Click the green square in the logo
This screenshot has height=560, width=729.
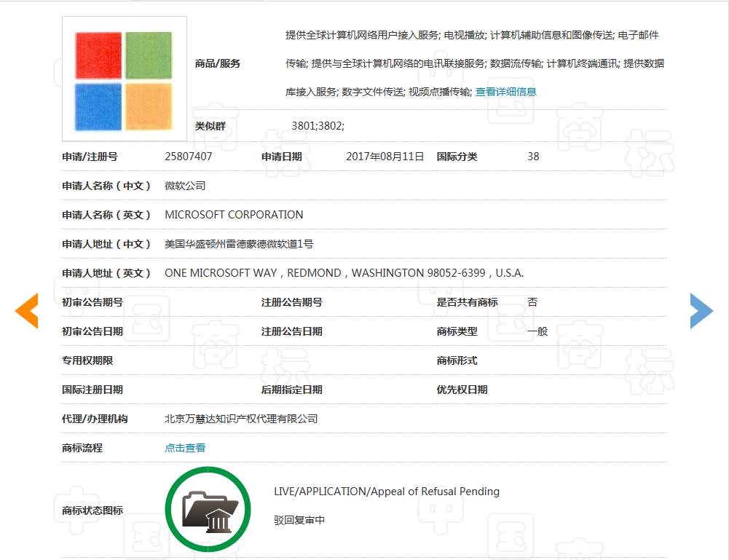tap(149, 55)
